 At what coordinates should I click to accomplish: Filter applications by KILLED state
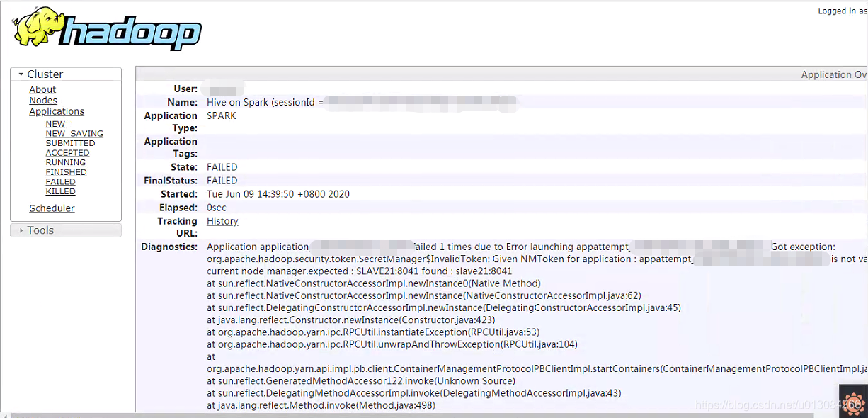[x=60, y=191]
